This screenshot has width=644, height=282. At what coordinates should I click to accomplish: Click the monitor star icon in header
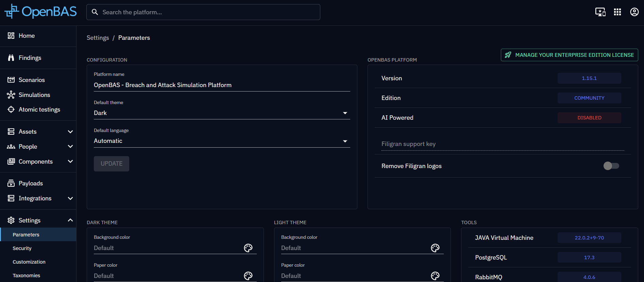click(600, 12)
